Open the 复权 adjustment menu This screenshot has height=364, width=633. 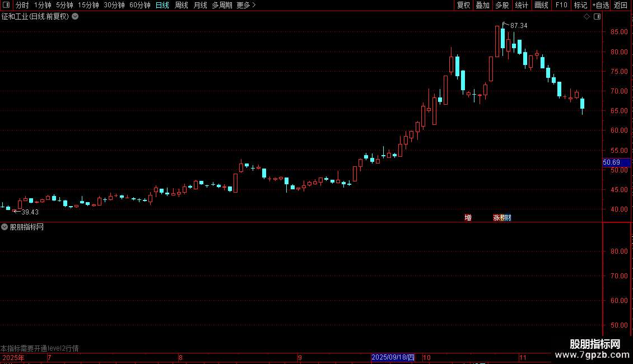(463, 5)
